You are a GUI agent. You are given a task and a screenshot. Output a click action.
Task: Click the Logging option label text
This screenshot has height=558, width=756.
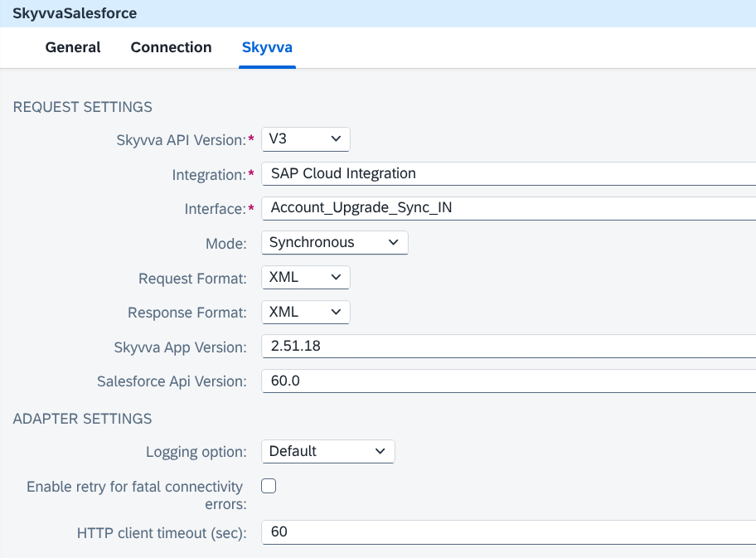pos(196,452)
